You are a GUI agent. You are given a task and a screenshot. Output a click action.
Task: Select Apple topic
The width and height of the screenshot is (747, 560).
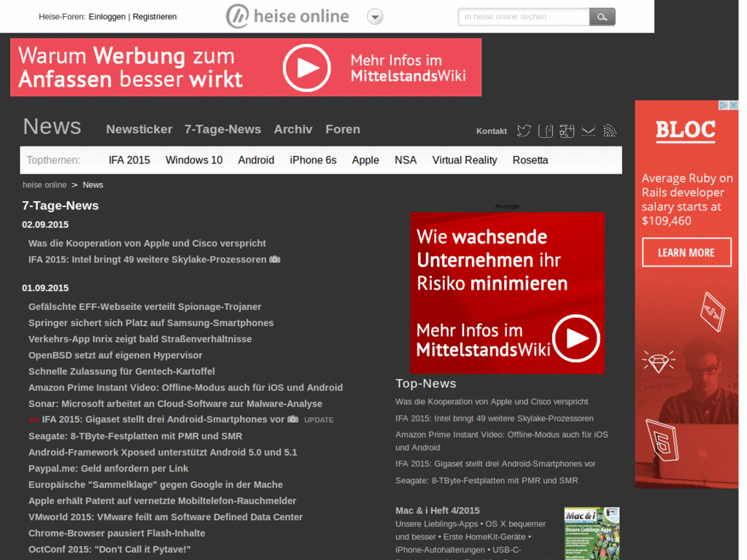(x=365, y=160)
